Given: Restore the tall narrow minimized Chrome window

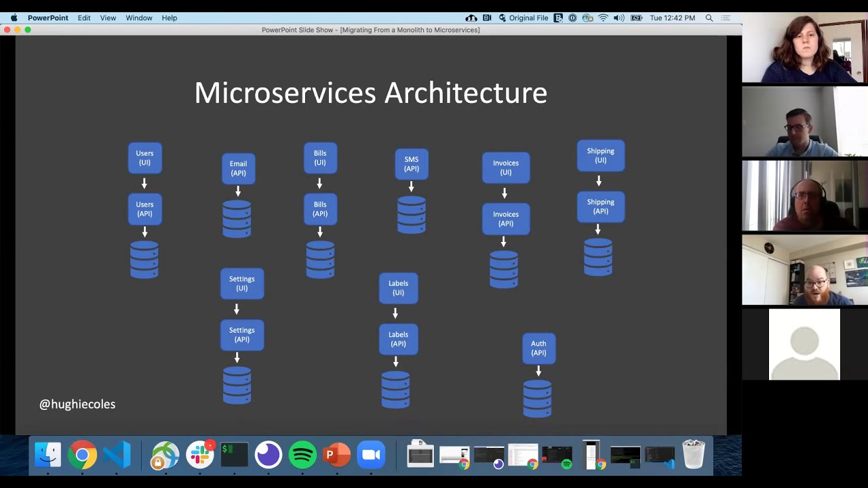Looking at the screenshot, I should coord(592,455).
